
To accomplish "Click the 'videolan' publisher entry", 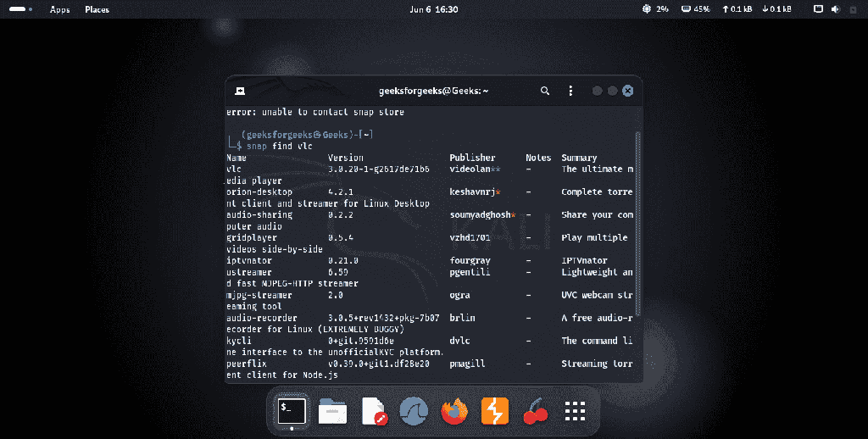I will tap(470, 169).
